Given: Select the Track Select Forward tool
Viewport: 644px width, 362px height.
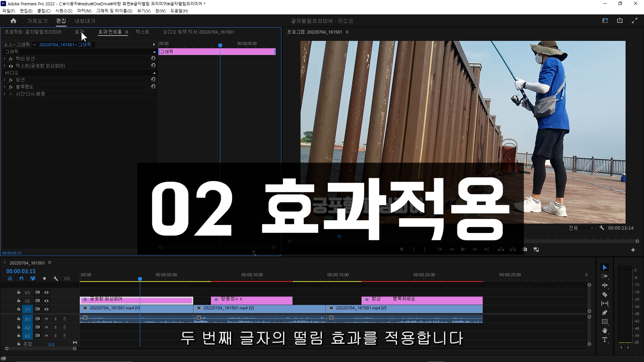Looking at the screenshot, I should [x=604, y=276].
